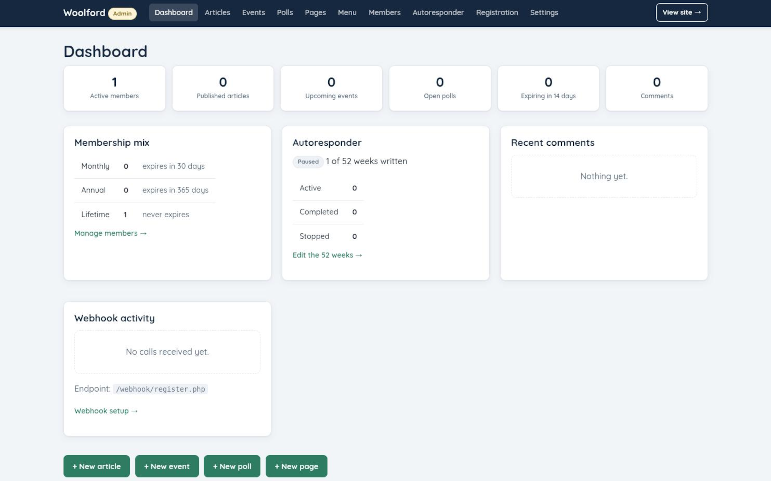The image size is (771, 481).
Task: Click the New event button
Action: (x=167, y=466)
